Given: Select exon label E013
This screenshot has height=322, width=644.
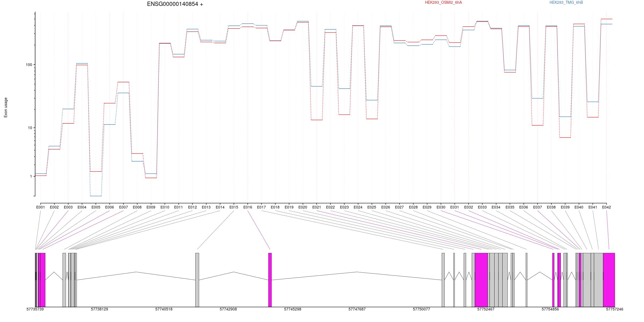Looking at the screenshot, I should pos(206,207).
